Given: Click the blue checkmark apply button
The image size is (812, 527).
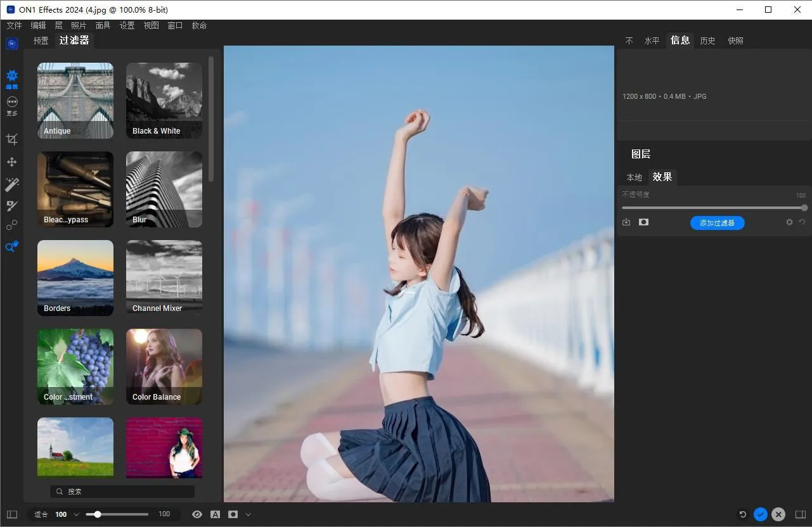Looking at the screenshot, I should [x=761, y=514].
